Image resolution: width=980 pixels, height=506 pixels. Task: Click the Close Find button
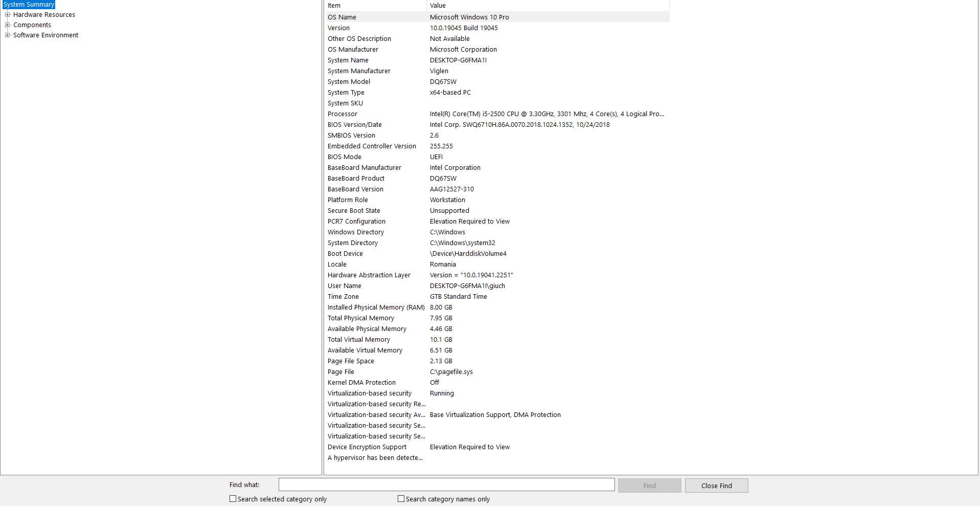point(716,486)
